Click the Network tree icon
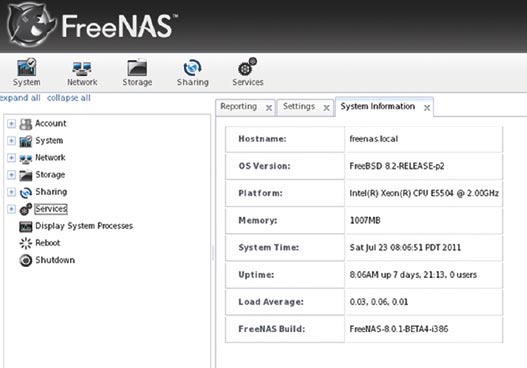527x368 pixels. tap(26, 158)
